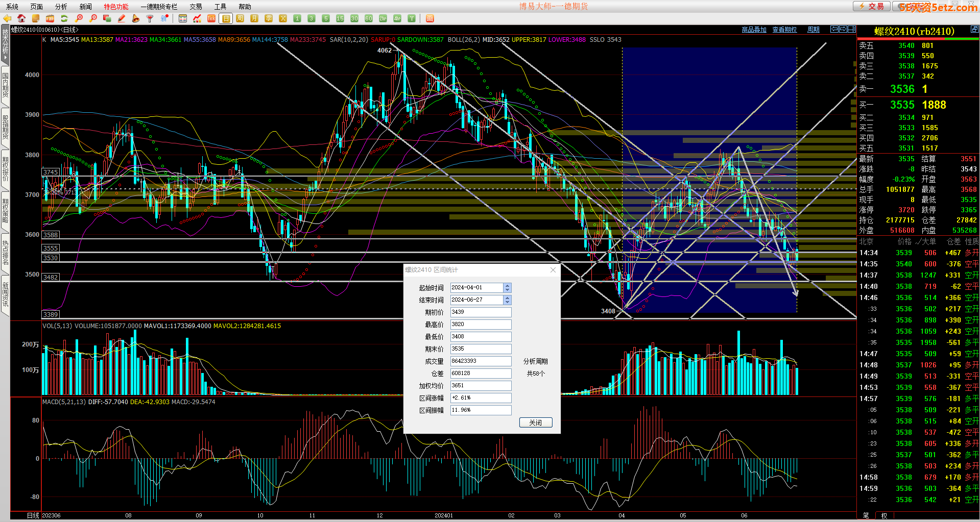This screenshot has height=522, width=980.
Task: Switch to the 2hr period
Action: 383,18
